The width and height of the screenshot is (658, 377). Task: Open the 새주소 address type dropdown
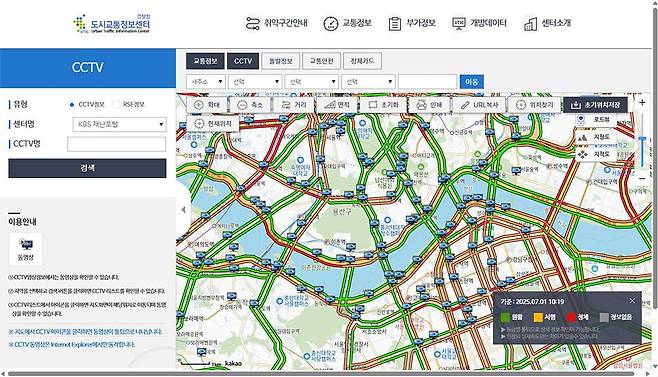[206, 81]
